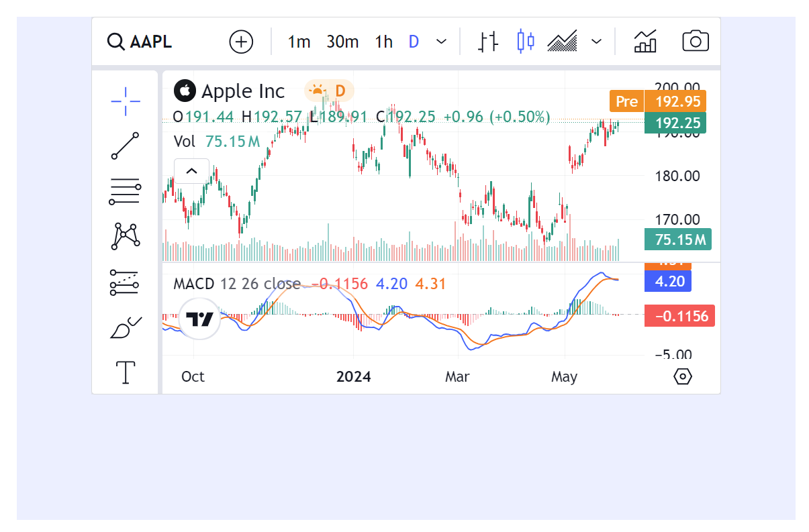Viewport: 809px width, 532px height.
Task: Click the 75.15M volume axis label
Action: click(x=677, y=240)
